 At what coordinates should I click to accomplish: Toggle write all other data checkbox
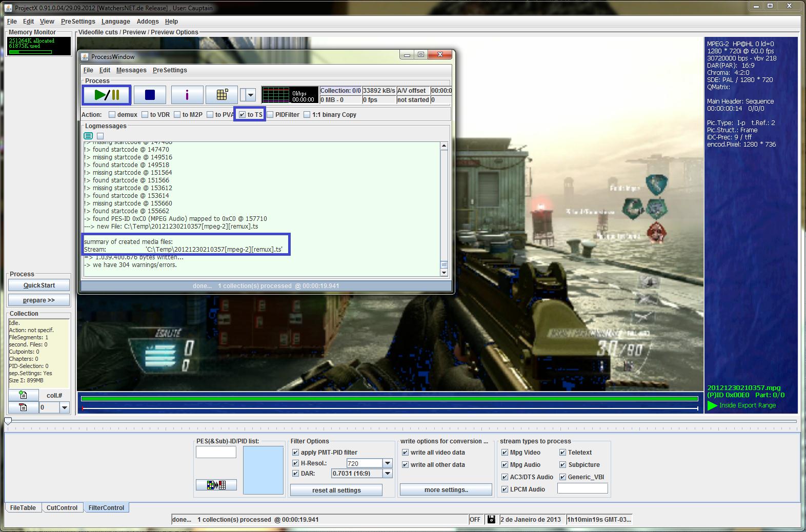point(405,465)
